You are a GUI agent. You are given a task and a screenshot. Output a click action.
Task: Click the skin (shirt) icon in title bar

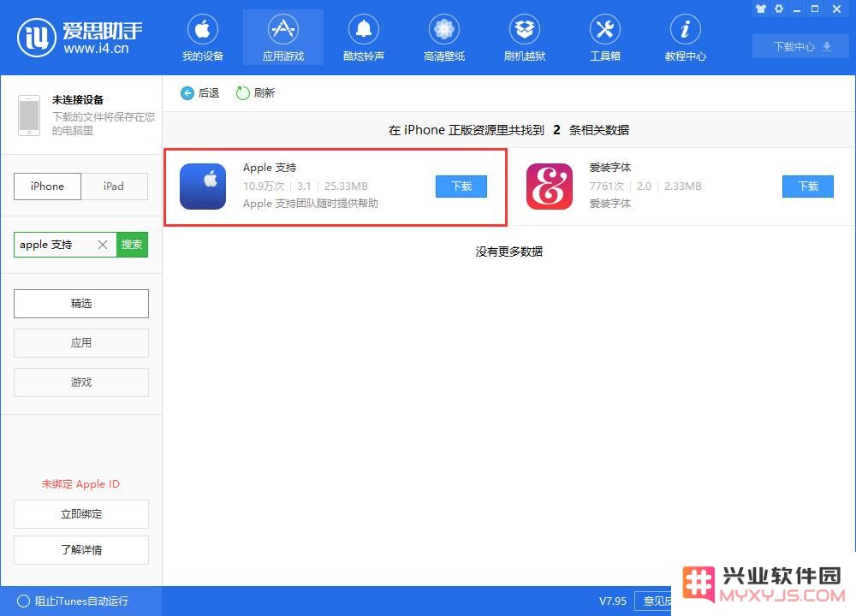point(760,9)
